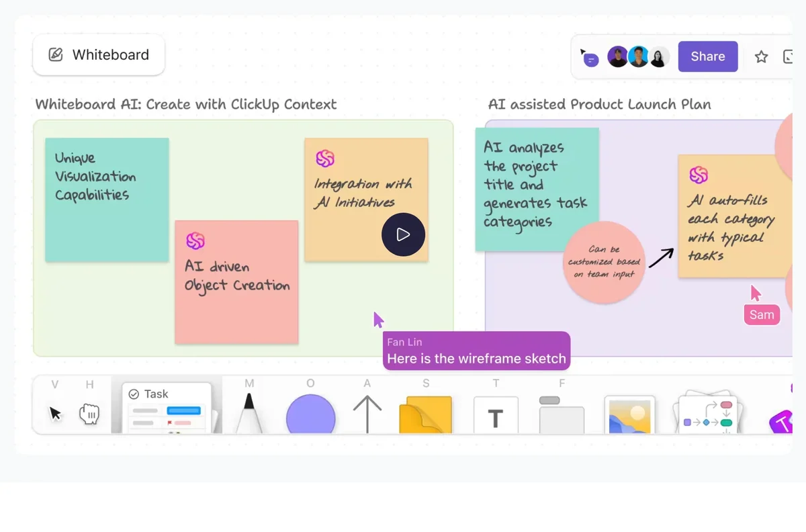Select the pointer (V) tool
Viewport: 806px width, 532px height.
(55, 413)
